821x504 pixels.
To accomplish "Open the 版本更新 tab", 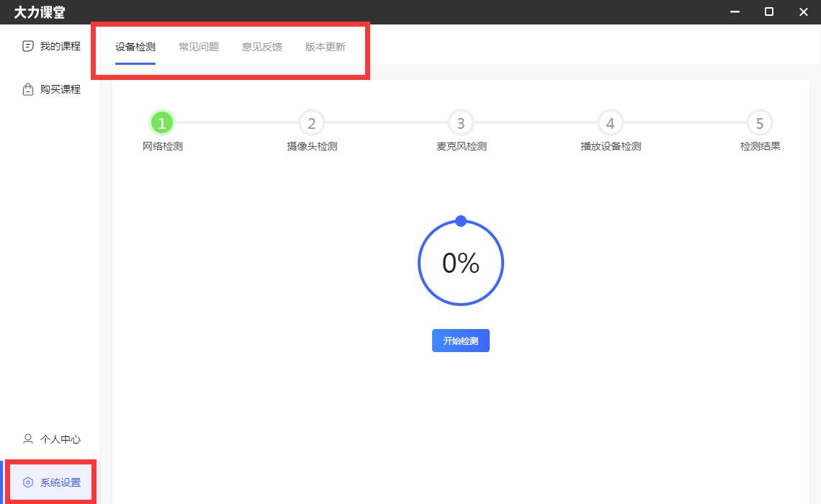I will [x=325, y=47].
